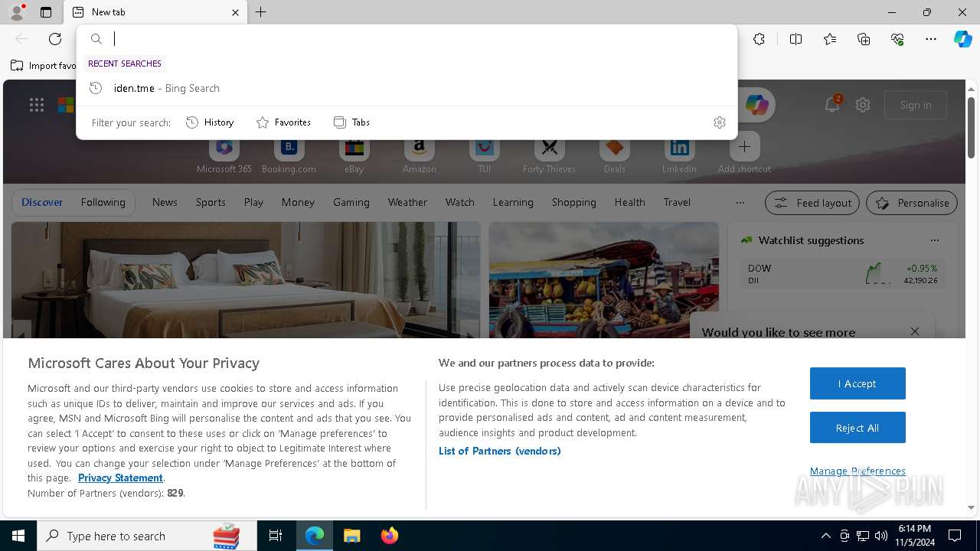Screen dimensions: 980x551
Task: Open floating market news card thumbnail
Action: [604, 280]
